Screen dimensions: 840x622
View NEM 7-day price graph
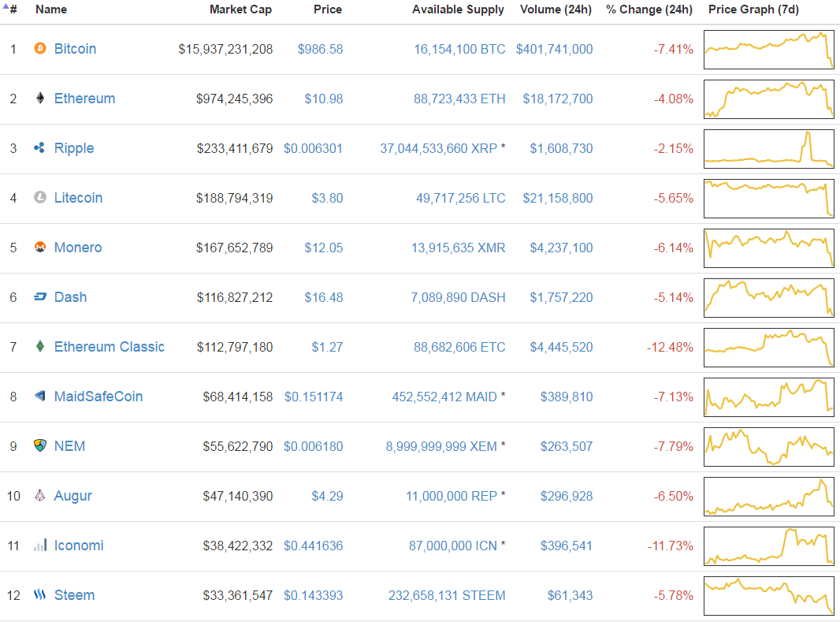coord(769,447)
